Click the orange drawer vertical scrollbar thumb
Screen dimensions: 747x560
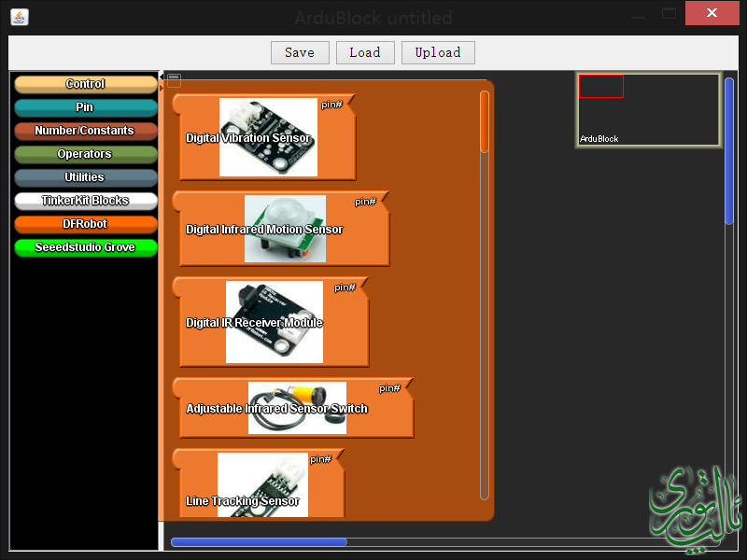click(x=485, y=122)
